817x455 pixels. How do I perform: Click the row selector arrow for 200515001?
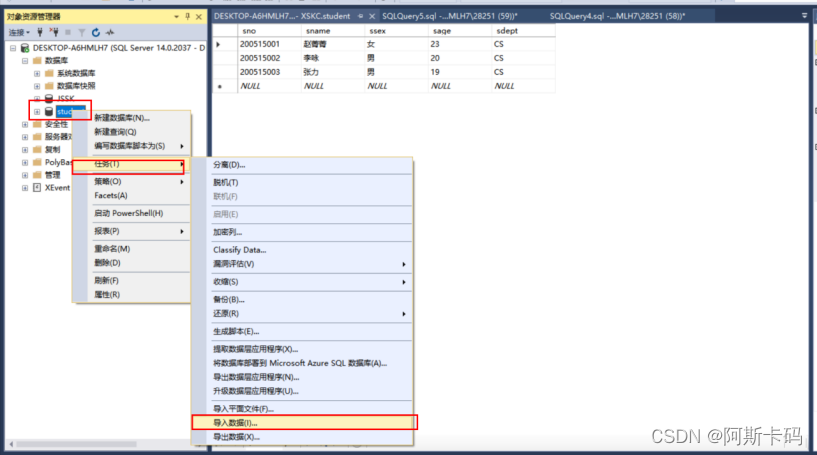point(219,44)
